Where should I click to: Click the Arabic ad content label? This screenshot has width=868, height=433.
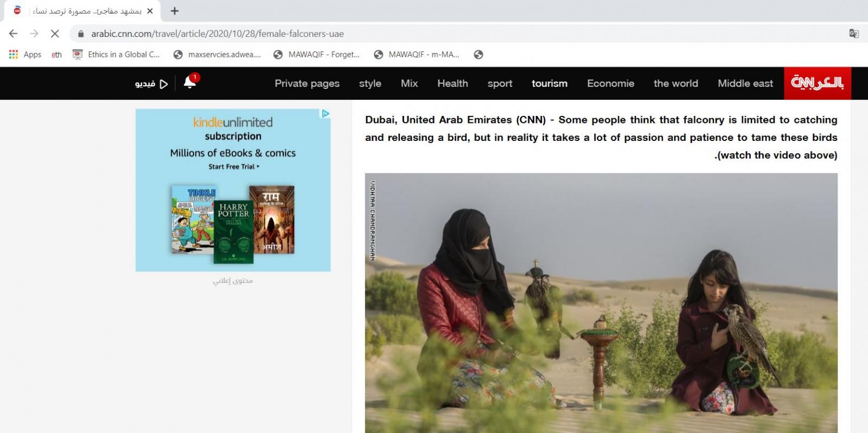233,281
